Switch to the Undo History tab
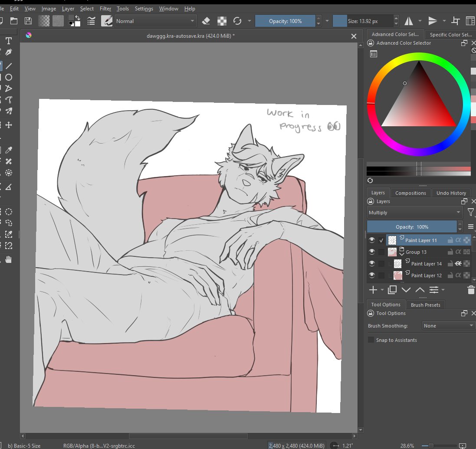Screen dimensions: 476x449 click(x=451, y=193)
